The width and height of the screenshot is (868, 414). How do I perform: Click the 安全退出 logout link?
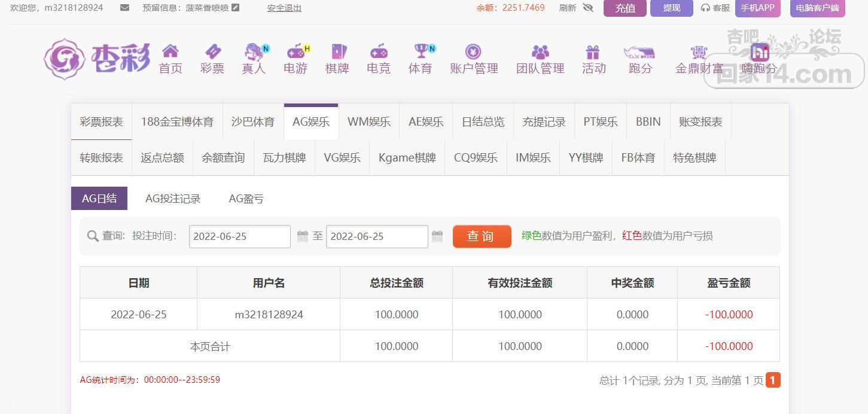pos(284,8)
